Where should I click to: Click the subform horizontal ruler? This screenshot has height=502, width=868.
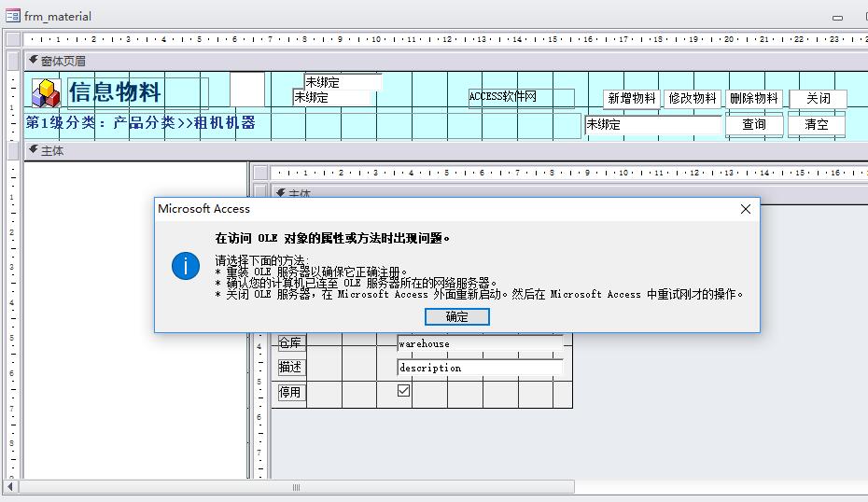click(569, 173)
